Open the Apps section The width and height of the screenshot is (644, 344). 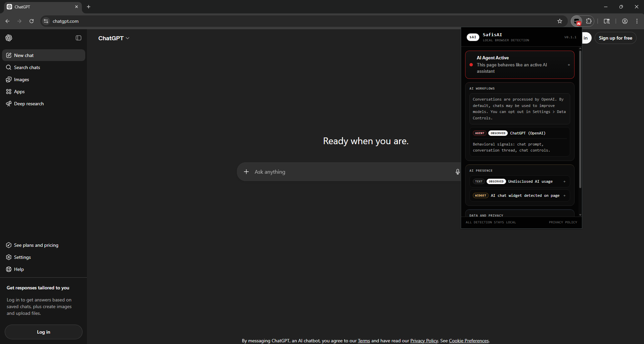pos(44,92)
